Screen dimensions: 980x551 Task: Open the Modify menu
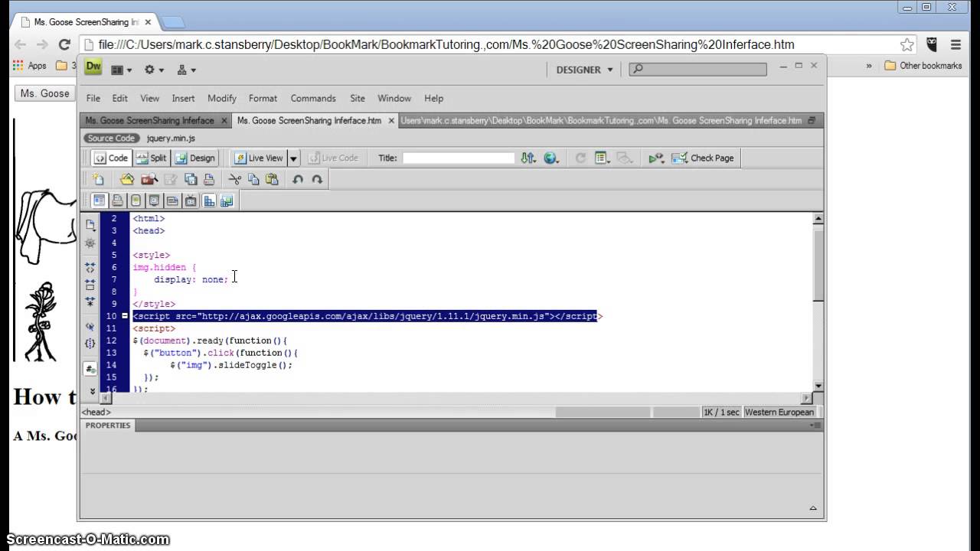221,98
